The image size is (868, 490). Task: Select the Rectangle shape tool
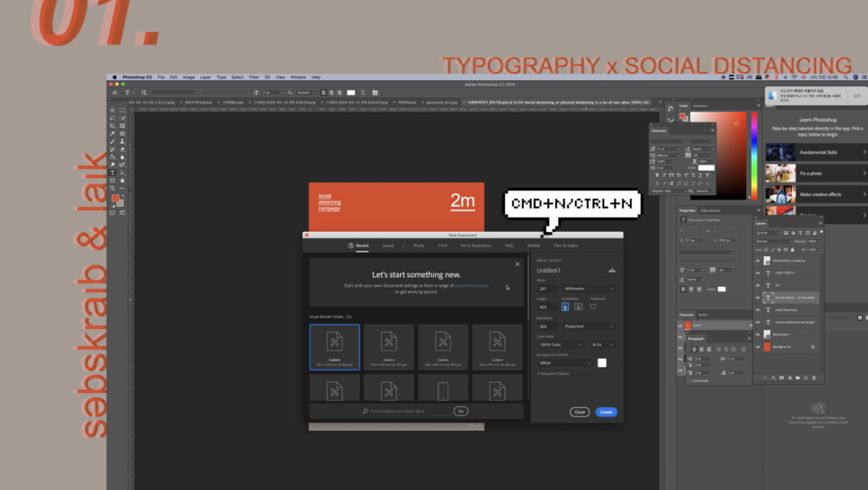click(112, 181)
